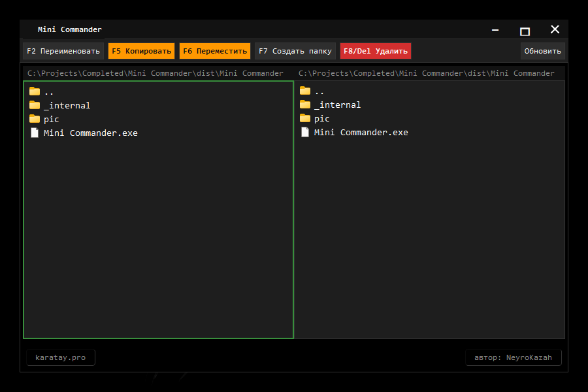Select 'pic' name in left panel
The image size is (588, 392).
pyautogui.click(x=52, y=120)
